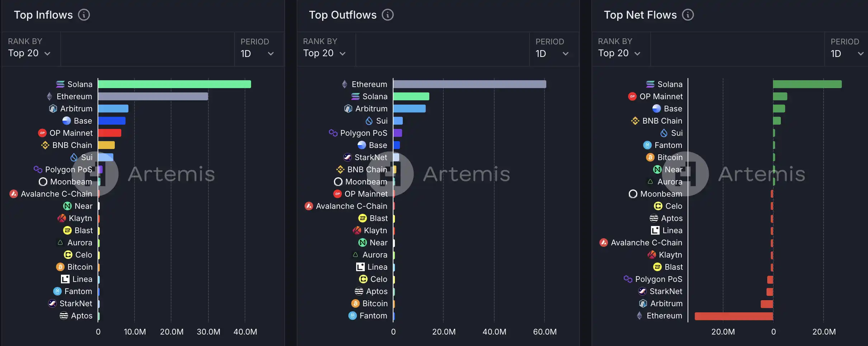
Task: Click Bitcoin logo in Top Net Flows
Action: pyautogui.click(x=650, y=157)
